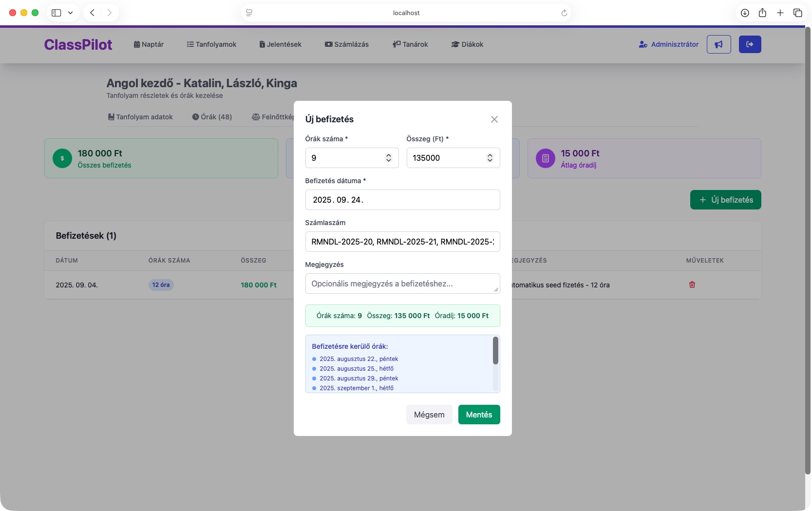The height and width of the screenshot is (511, 812).
Task: Delete the 2025. 09. 04. payment row
Action: [x=692, y=284]
